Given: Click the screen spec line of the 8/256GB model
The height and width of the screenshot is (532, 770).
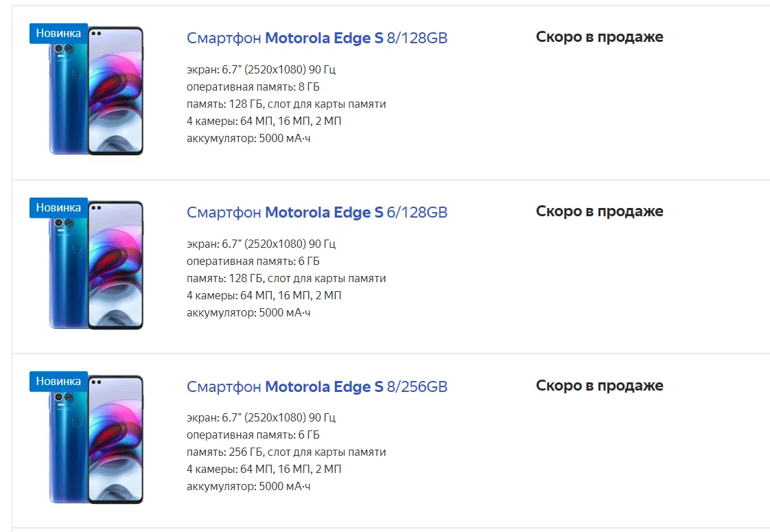Looking at the screenshot, I should (261, 418).
